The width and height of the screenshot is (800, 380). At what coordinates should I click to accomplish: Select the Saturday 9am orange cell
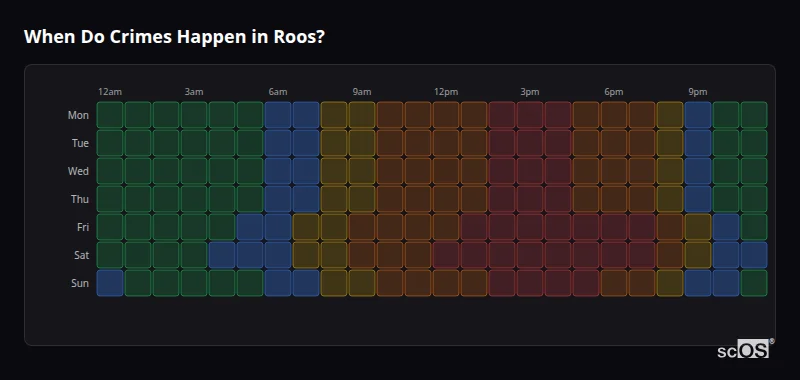(x=362, y=255)
